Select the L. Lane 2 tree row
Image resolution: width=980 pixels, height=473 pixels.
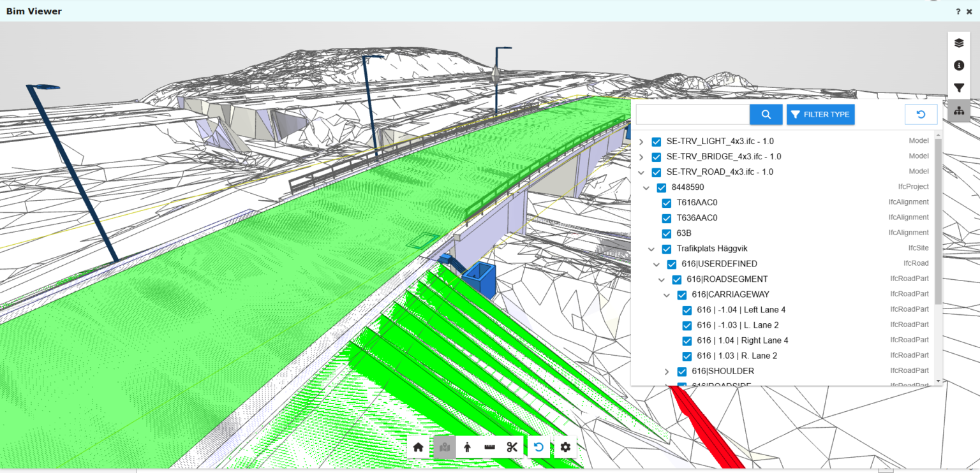[x=783, y=325]
